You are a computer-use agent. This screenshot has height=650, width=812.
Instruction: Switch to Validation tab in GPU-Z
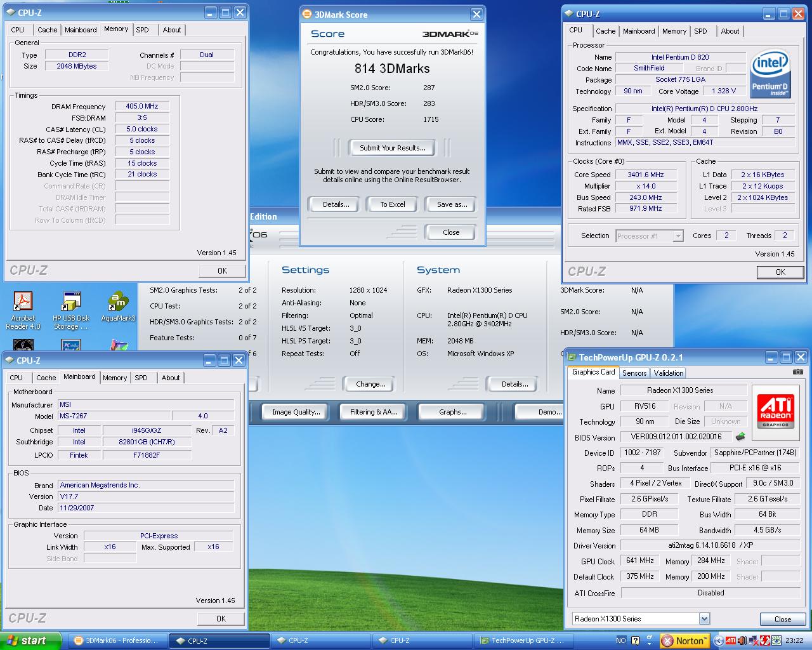669,373
